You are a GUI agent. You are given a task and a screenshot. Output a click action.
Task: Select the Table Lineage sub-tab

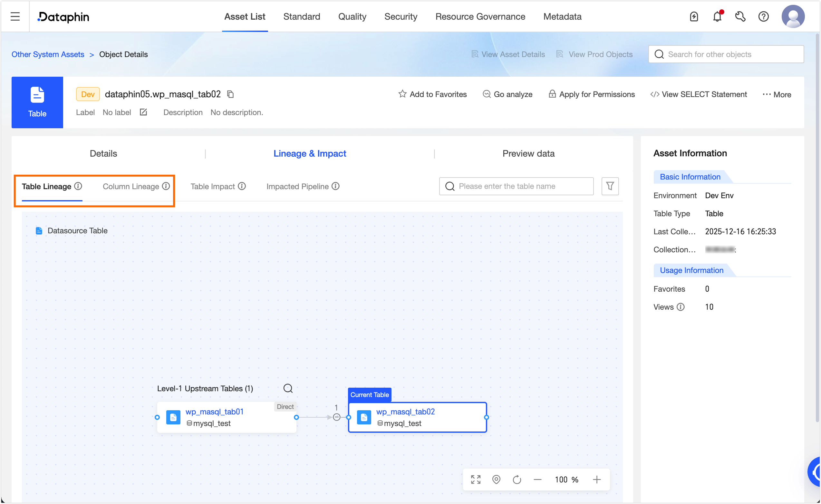click(46, 186)
